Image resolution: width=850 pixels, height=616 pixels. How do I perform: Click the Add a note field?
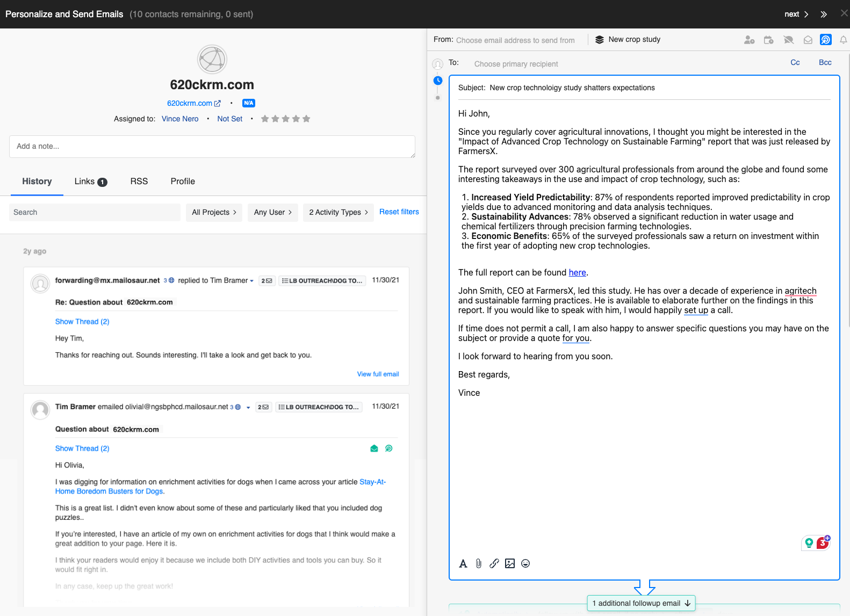(x=212, y=146)
